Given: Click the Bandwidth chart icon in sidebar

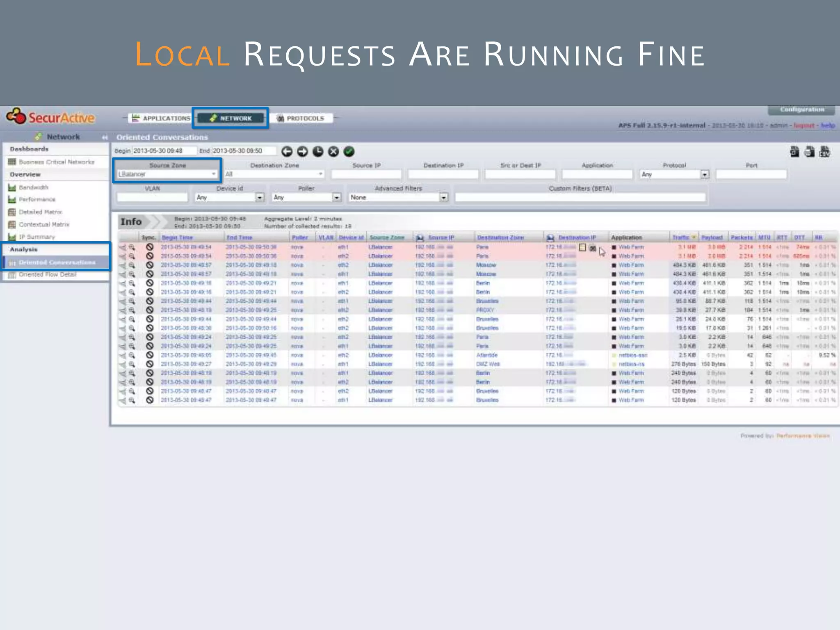Looking at the screenshot, I should tap(12, 187).
